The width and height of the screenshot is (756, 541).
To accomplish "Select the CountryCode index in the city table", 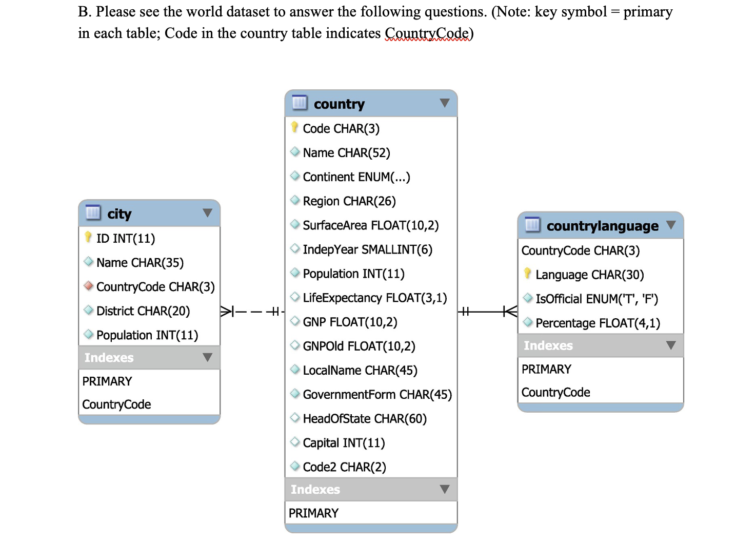I will pyautogui.click(x=116, y=404).
